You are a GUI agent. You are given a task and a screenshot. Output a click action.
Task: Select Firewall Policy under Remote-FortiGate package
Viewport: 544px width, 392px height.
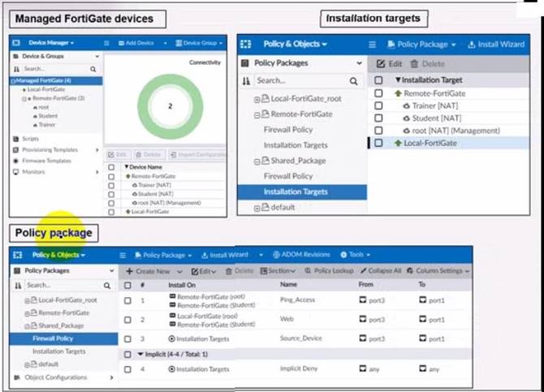coord(288,130)
